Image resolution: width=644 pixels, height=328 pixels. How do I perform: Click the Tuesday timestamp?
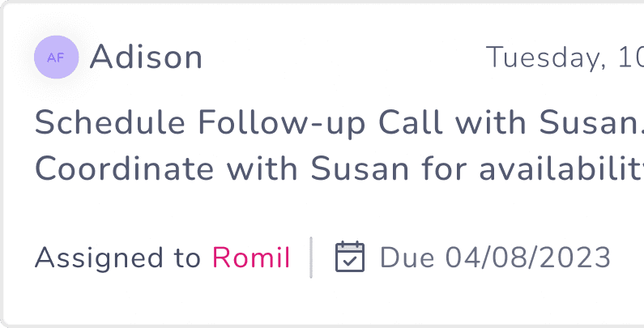point(565,57)
